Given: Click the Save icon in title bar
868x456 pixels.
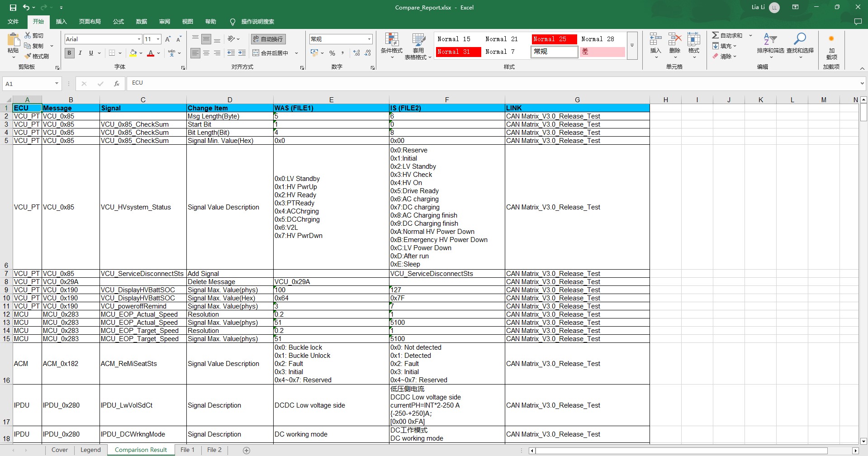Looking at the screenshot, I should 13,7.
